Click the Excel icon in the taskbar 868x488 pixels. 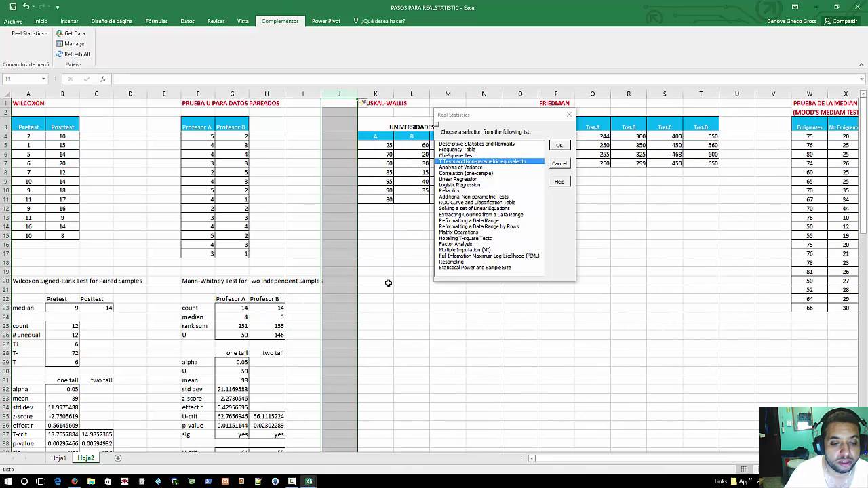pos(309,481)
